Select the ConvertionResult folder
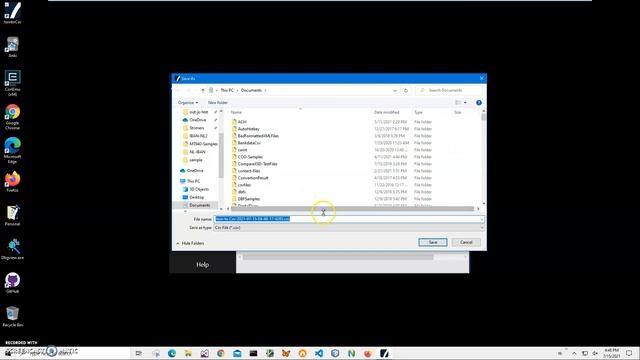The width and height of the screenshot is (640, 360). pos(253,178)
